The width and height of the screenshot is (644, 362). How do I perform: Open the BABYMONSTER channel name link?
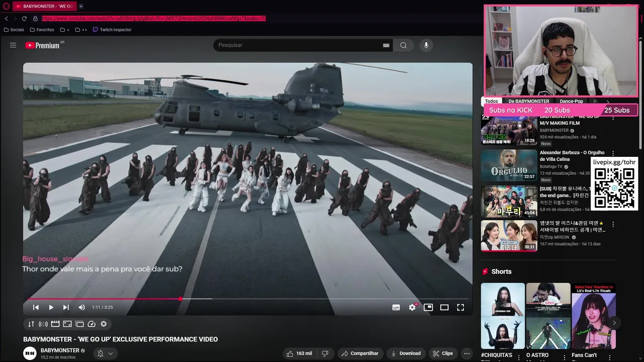click(60, 350)
